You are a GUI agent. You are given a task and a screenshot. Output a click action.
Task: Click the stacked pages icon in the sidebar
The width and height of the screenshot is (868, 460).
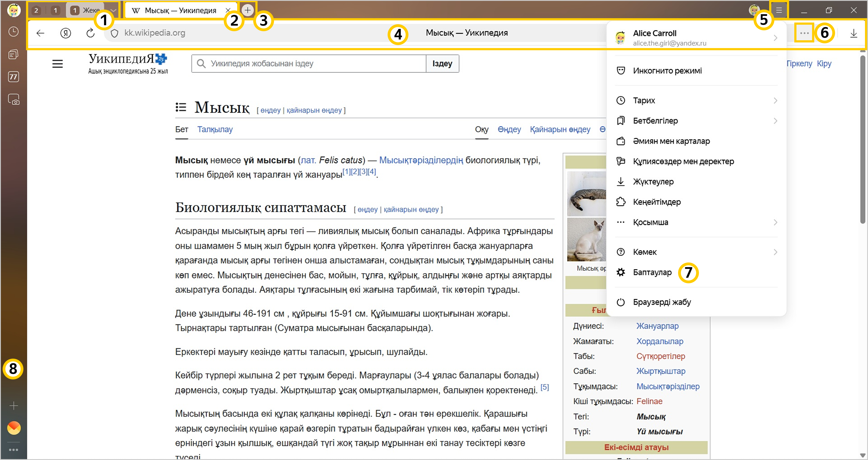click(13, 54)
